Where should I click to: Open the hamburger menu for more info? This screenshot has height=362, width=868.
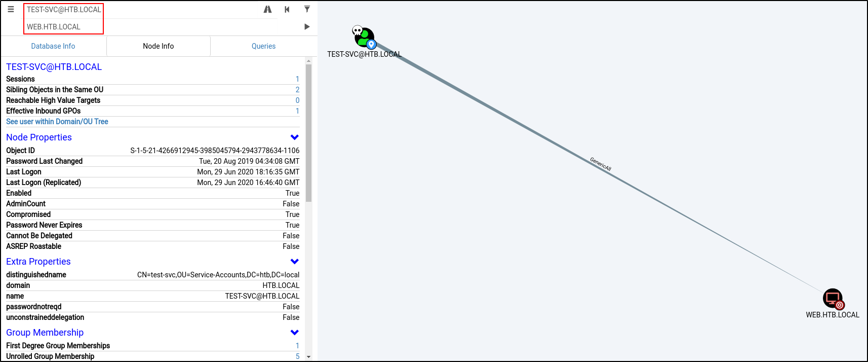[x=11, y=10]
